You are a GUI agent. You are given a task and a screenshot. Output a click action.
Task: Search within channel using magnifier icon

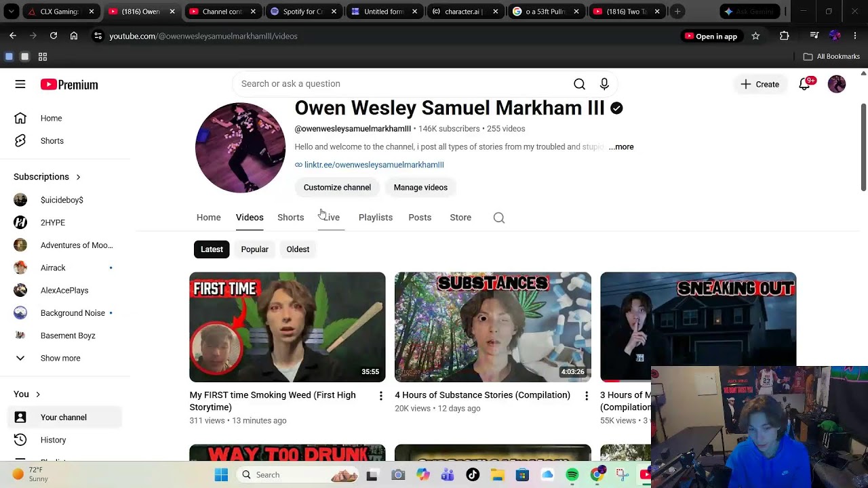[499, 218]
